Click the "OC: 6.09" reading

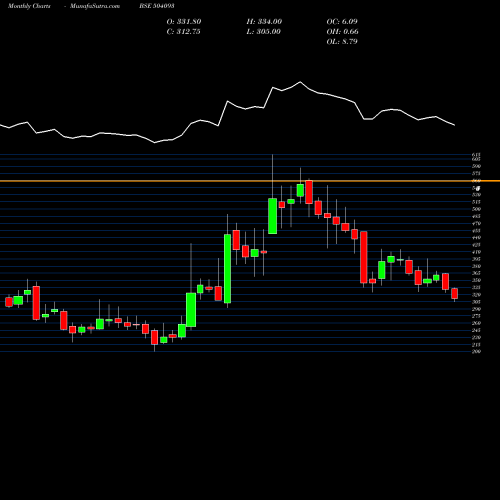click(342, 22)
